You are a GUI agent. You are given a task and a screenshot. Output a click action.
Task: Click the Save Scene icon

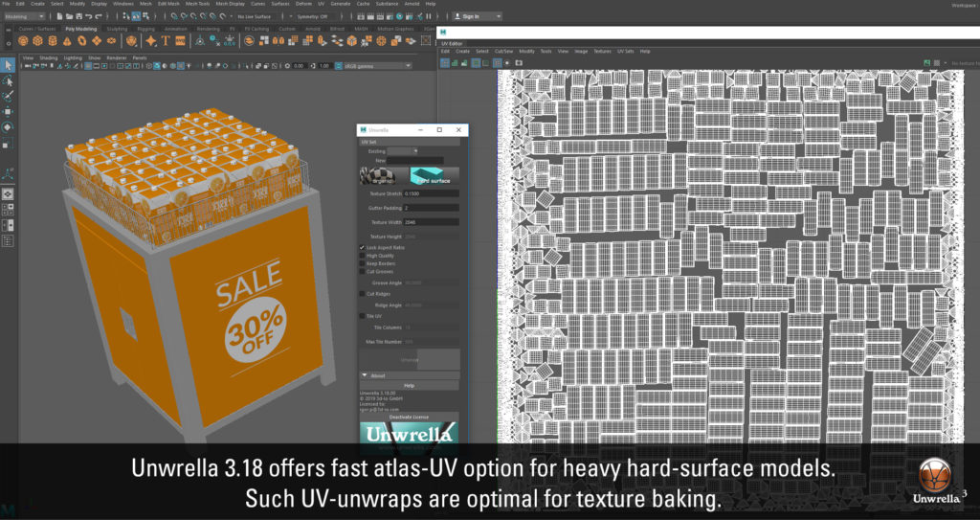(x=78, y=16)
